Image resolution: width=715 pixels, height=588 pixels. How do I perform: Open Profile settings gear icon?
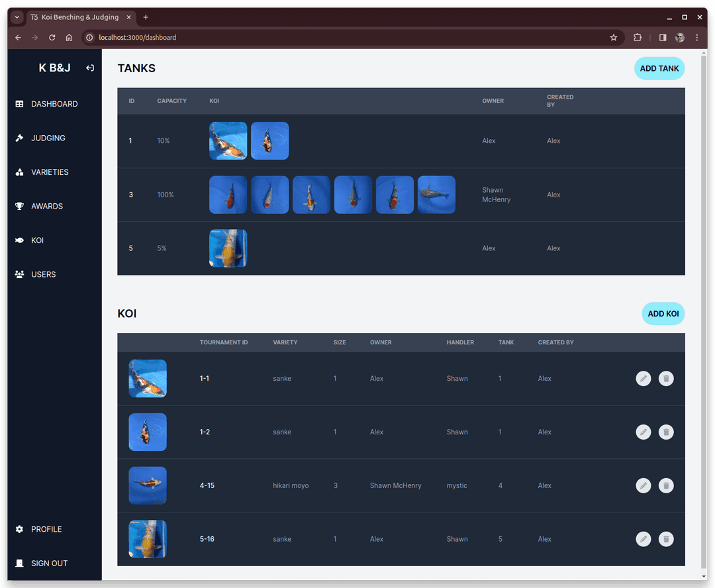pos(20,529)
